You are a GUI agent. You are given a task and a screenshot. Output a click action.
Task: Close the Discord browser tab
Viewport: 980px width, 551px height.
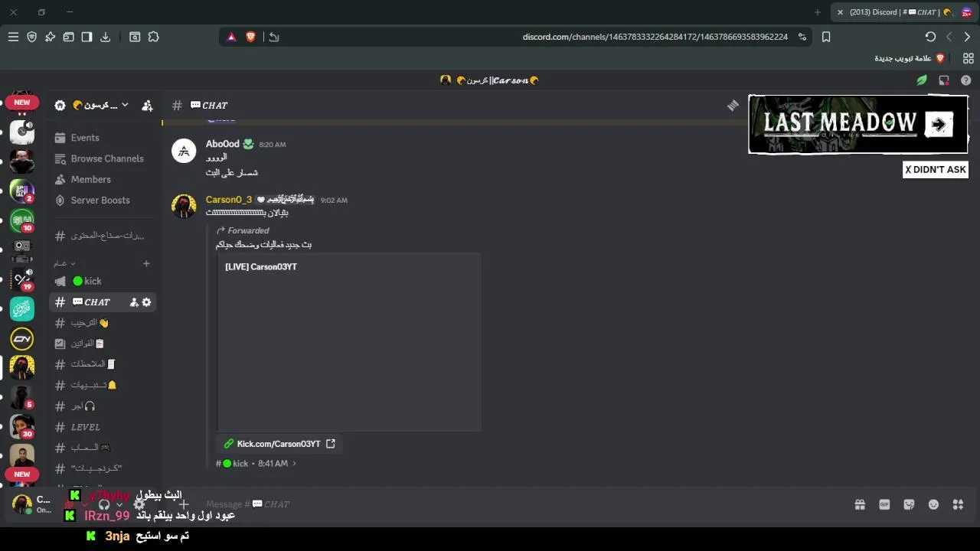pyautogui.click(x=840, y=12)
